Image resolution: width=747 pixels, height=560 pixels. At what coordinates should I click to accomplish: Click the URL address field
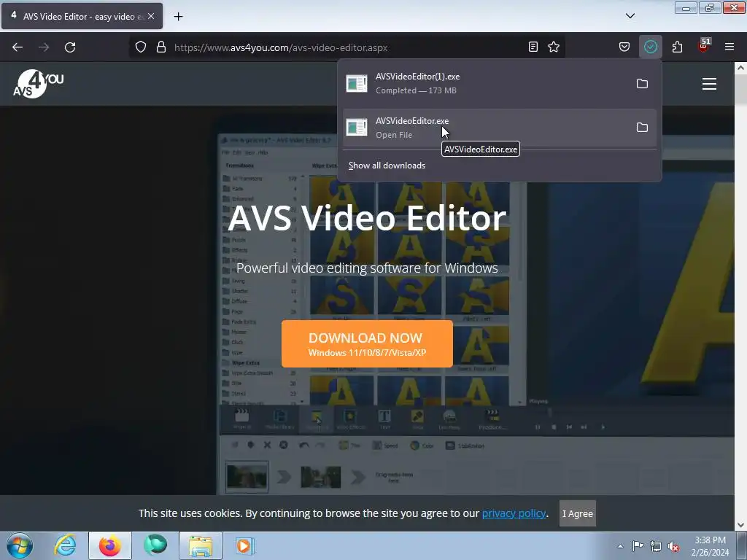[x=348, y=47]
